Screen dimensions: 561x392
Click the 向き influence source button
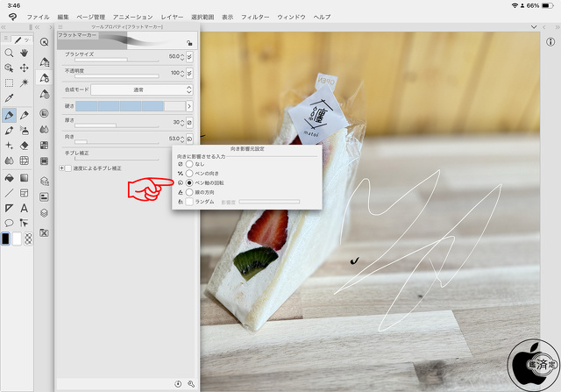point(189,139)
